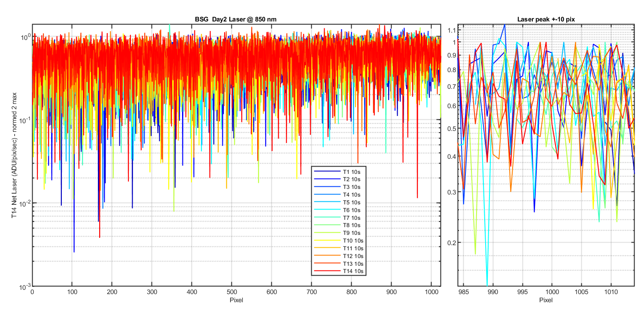Click the T1 10s legend entry

pyautogui.click(x=338, y=172)
